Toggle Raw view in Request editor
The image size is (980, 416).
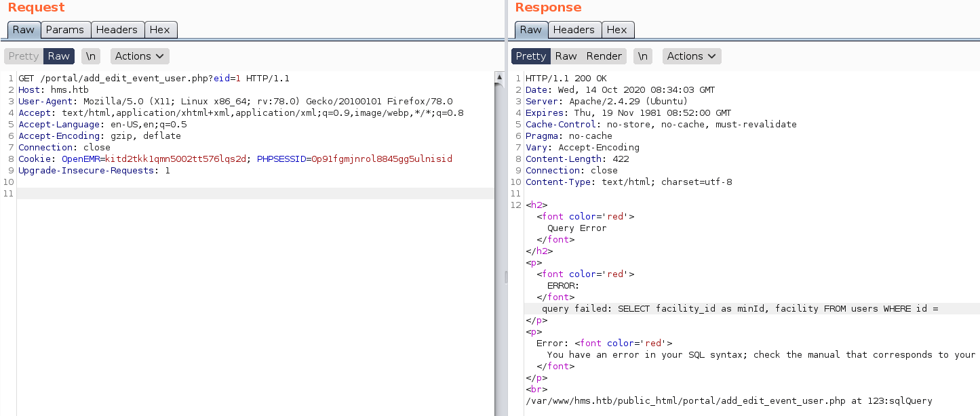coord(59,56)
